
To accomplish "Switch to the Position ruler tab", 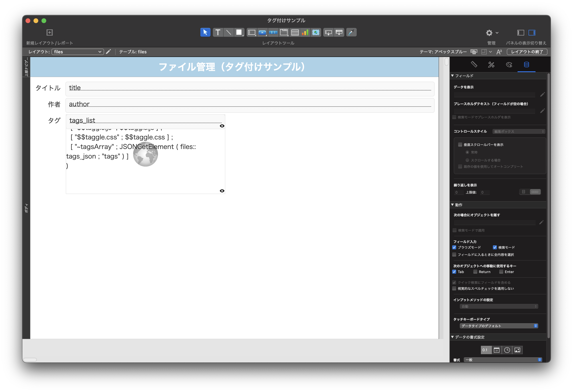I will click(x=474, y=65).
